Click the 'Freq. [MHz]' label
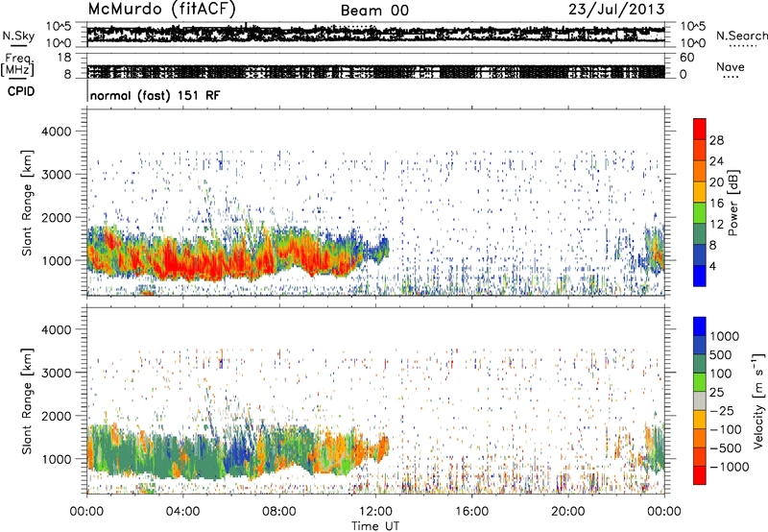Image resolution: width=768 pixels, height=532 pixels. click(x=18, y=64)
